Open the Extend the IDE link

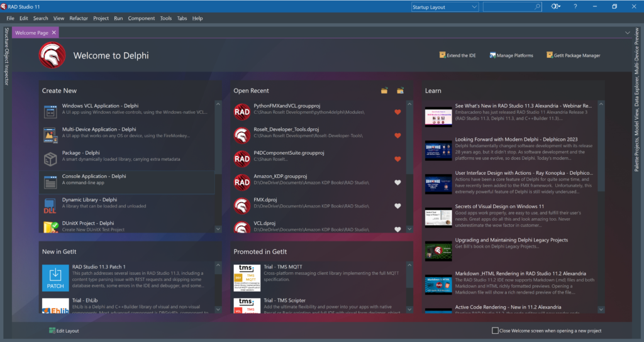coord(457,55)
